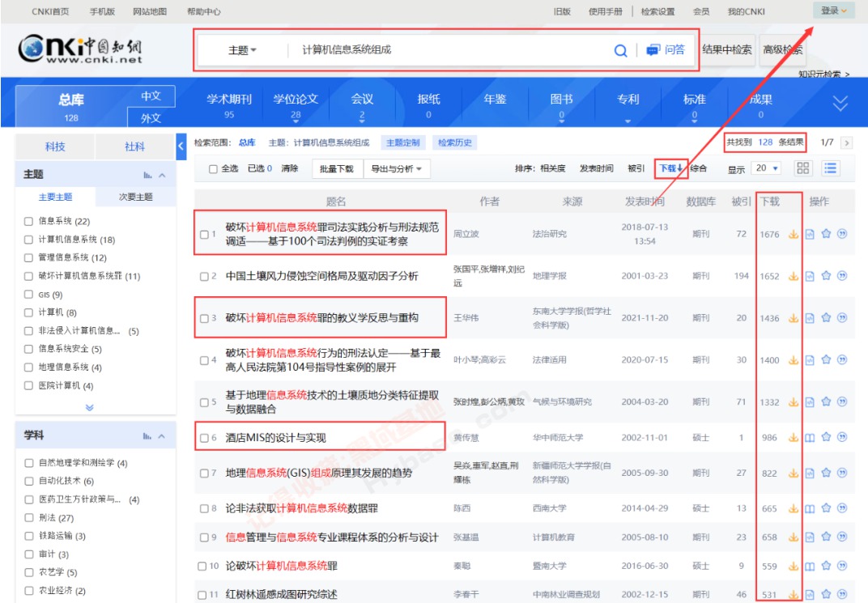Switch to the list view icon

830,168
